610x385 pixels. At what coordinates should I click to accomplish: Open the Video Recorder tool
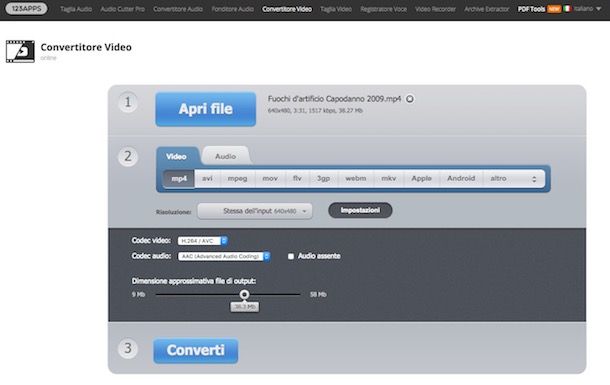(435, 9)
